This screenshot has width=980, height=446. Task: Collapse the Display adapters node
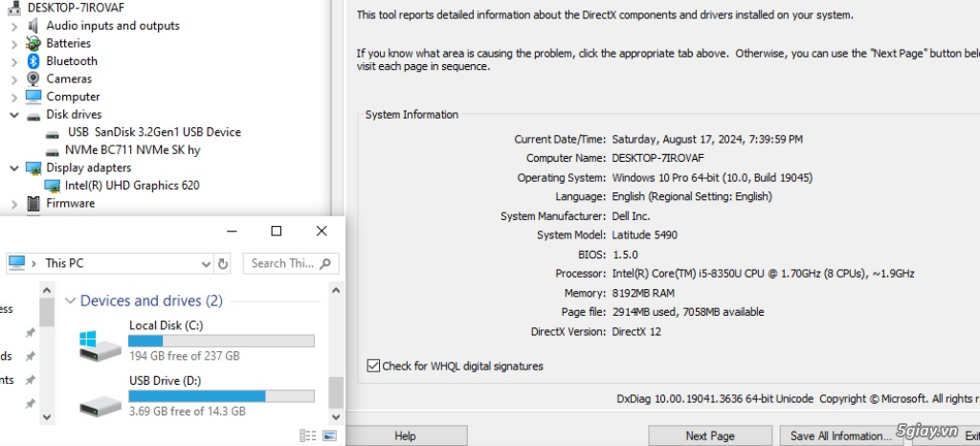pos(14,168)
